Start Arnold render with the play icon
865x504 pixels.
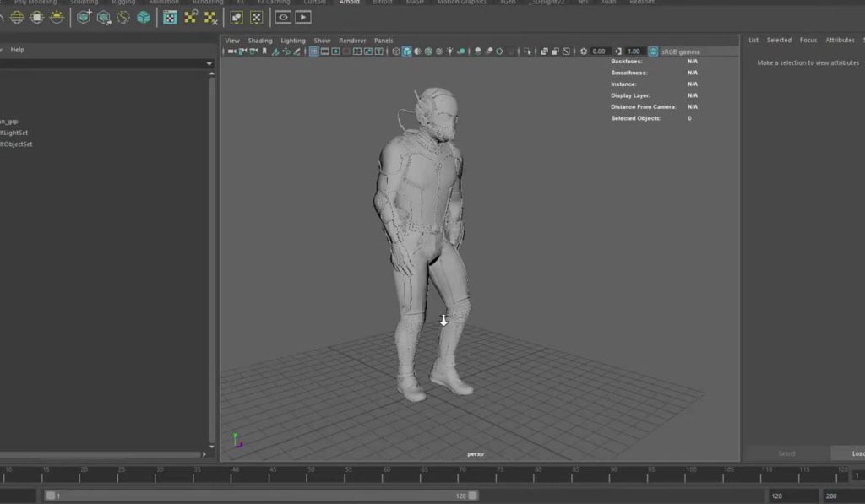tap(303, 17)
